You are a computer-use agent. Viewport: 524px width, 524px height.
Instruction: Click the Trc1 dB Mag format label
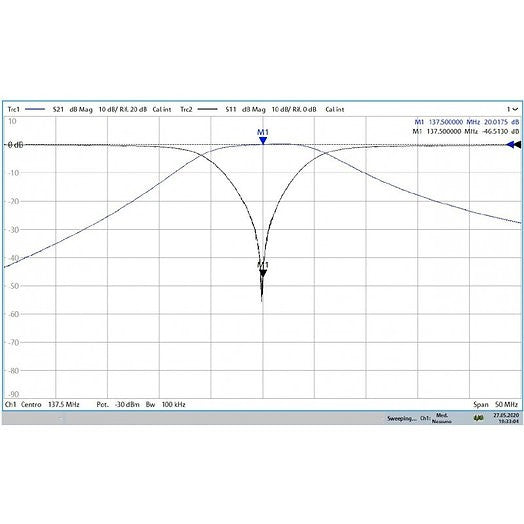[x=81, y=109]
